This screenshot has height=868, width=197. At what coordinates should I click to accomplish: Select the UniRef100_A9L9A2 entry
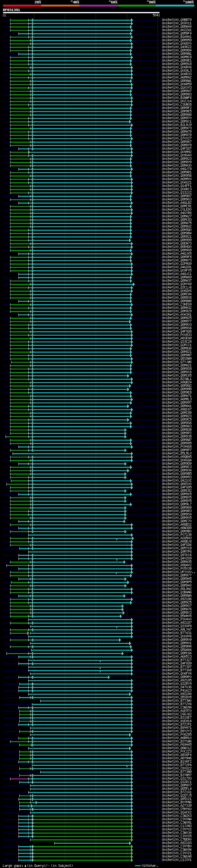[x=176, y=589]
